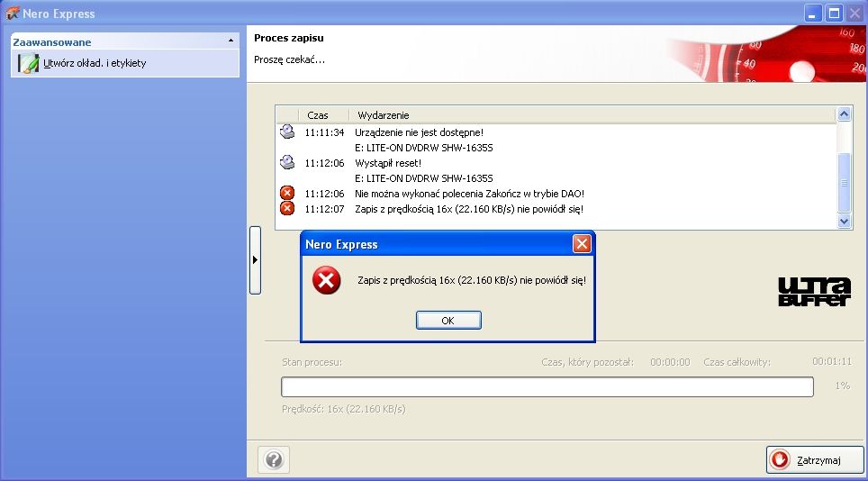Image resolution: width=868 pixels, height=481 pixels.
Task: Click the Nero Express title bar icon
Action: tap(12, 14)
